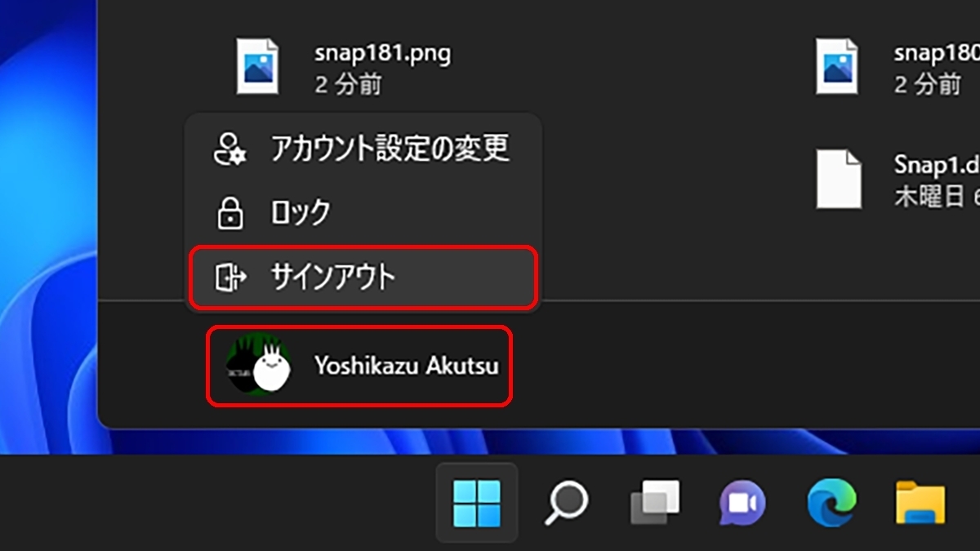Select ロック to lock the PC

click(363, 212)
